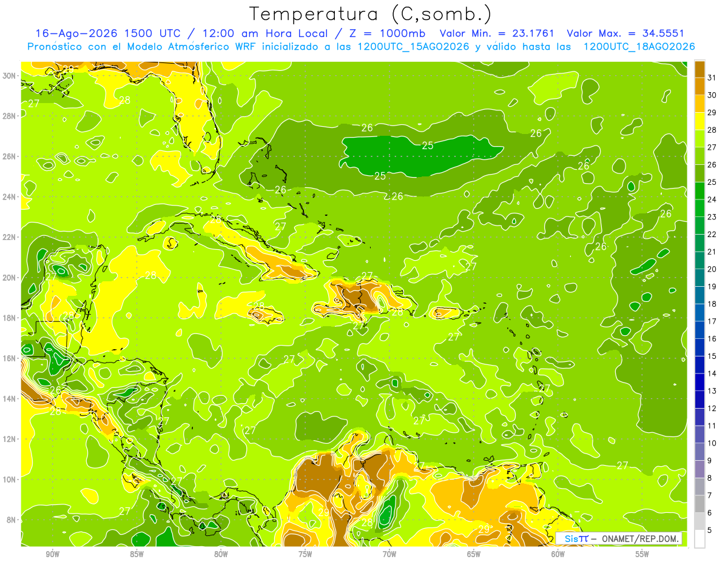Click the 22N latitude axis label

(9, 237)
